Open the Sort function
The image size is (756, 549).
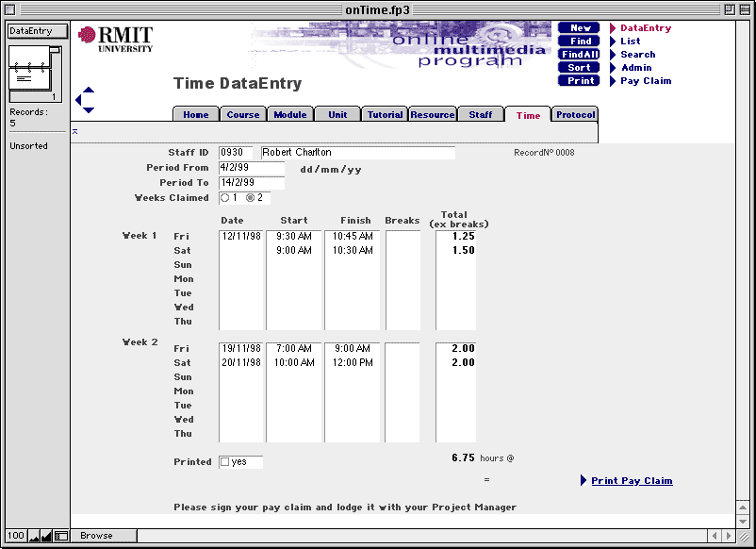pyautogui.click(x=578, y=67)
